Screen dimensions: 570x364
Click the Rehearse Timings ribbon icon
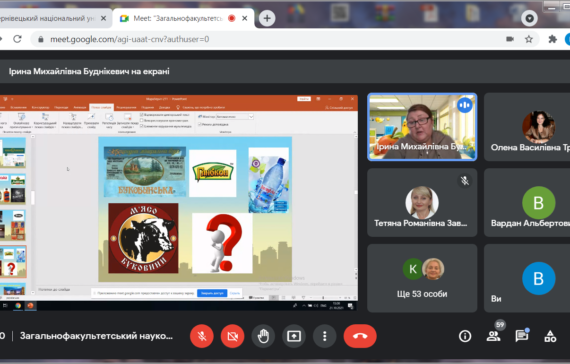109,121
